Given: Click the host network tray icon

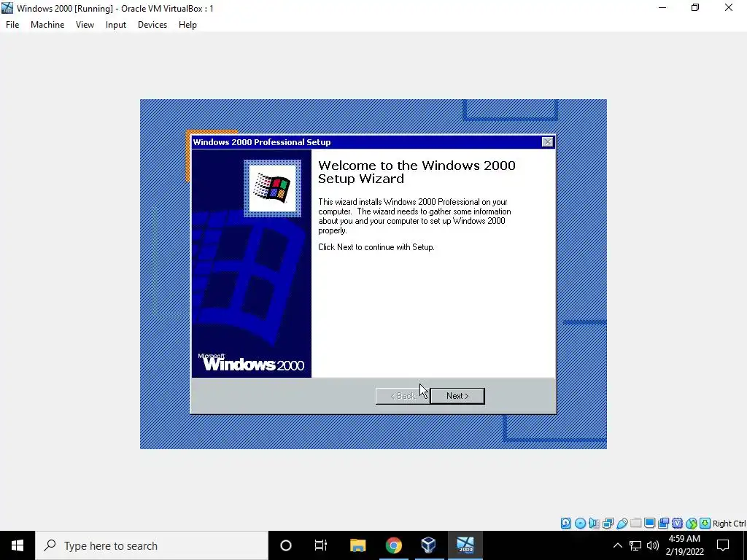Looking at the screenshot, I should click(635, 545).
